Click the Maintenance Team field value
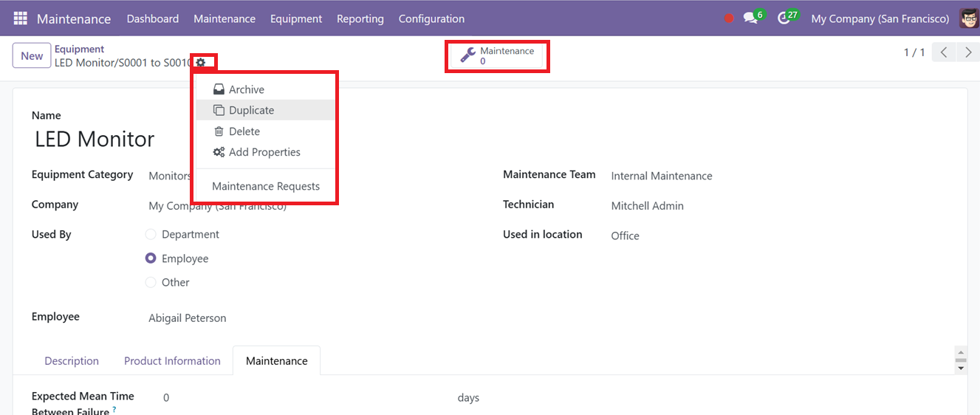This screenshot has height=415, width=980. 662,176
